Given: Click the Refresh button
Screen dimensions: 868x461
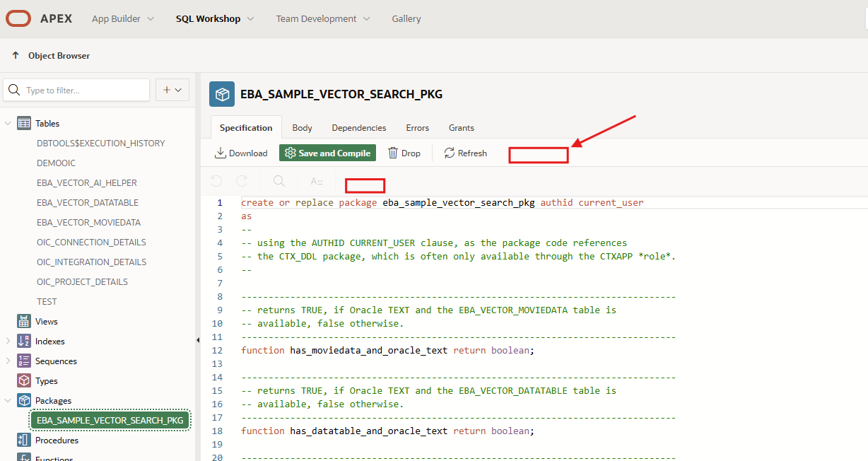Looking at the screenshot, I should point(465,153).
